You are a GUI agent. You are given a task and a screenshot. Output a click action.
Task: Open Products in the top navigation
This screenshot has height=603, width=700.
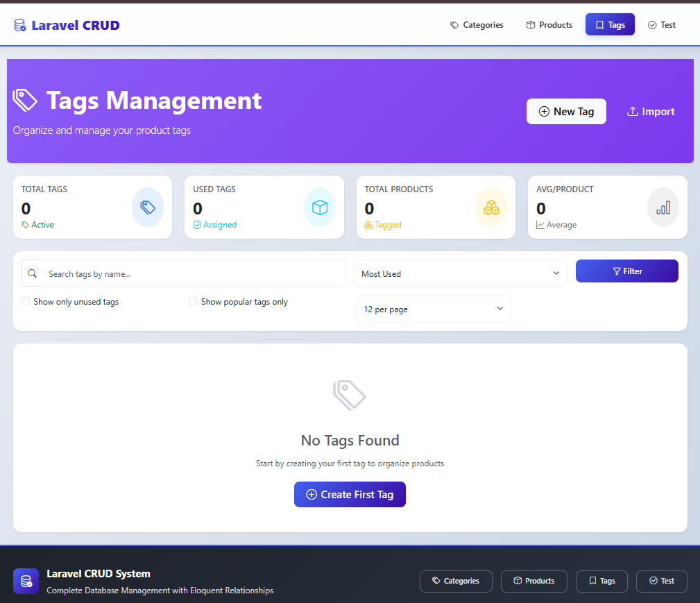click(x=549, y=25)
